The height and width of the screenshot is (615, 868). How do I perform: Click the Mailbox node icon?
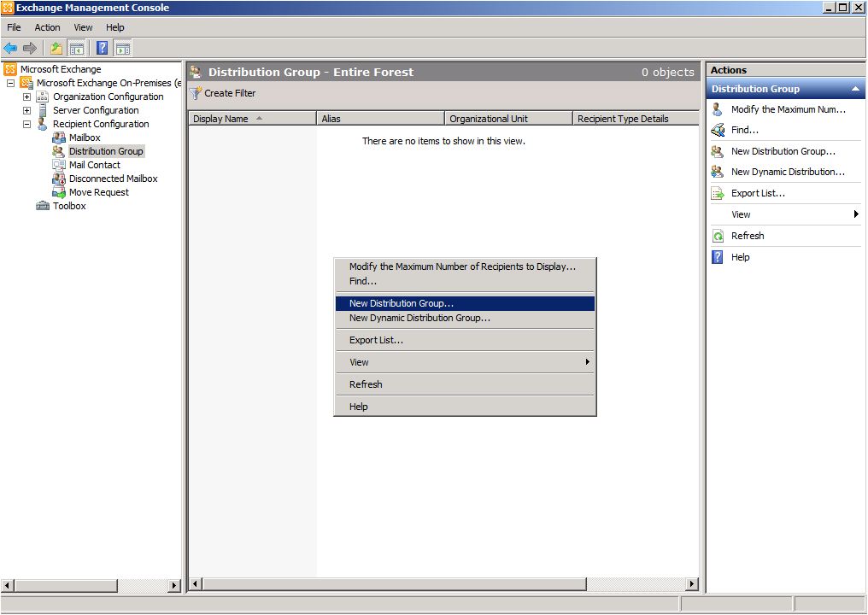click(59, 138)
